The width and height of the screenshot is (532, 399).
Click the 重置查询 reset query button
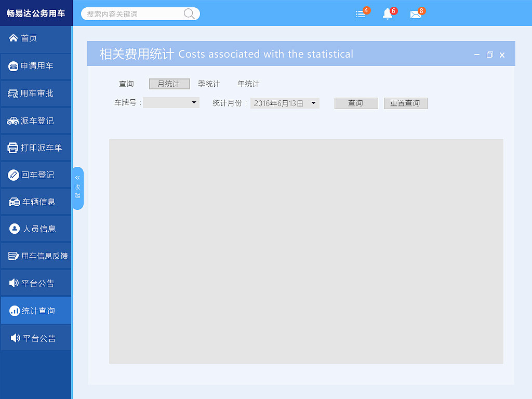[x=405, y=103]
